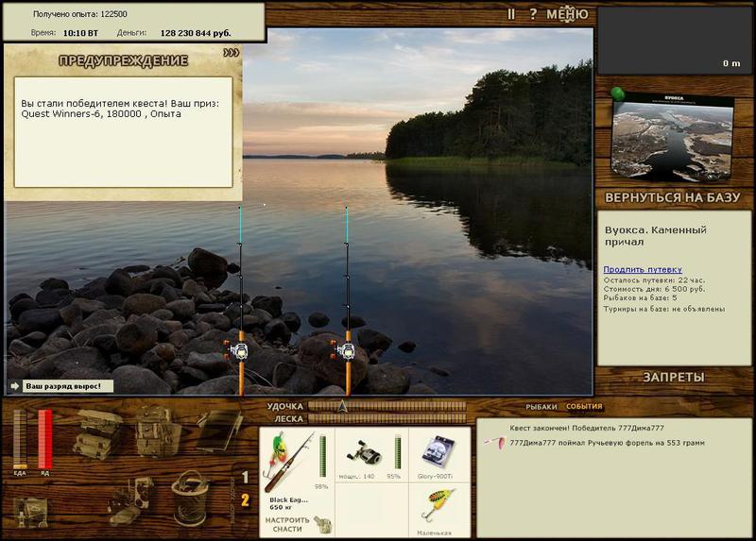This screenshot has width=756, height=541.
Task: Click the Продлить путевку link
Action: coord(643,269)
